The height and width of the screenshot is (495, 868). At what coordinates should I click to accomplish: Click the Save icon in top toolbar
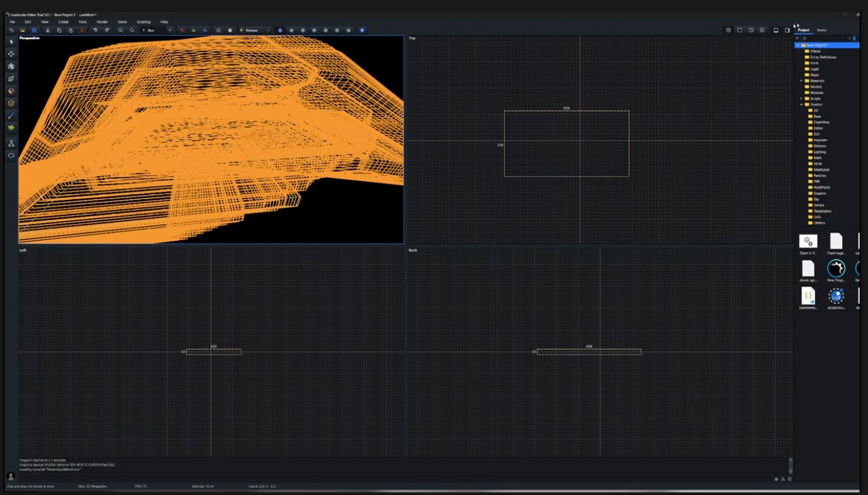click(34, 30)
